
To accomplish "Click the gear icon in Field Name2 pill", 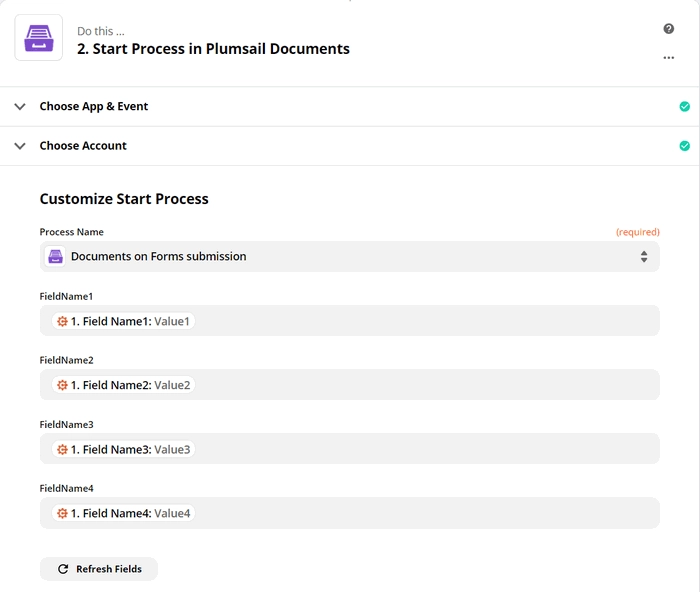I will click(x=62, y=385).
